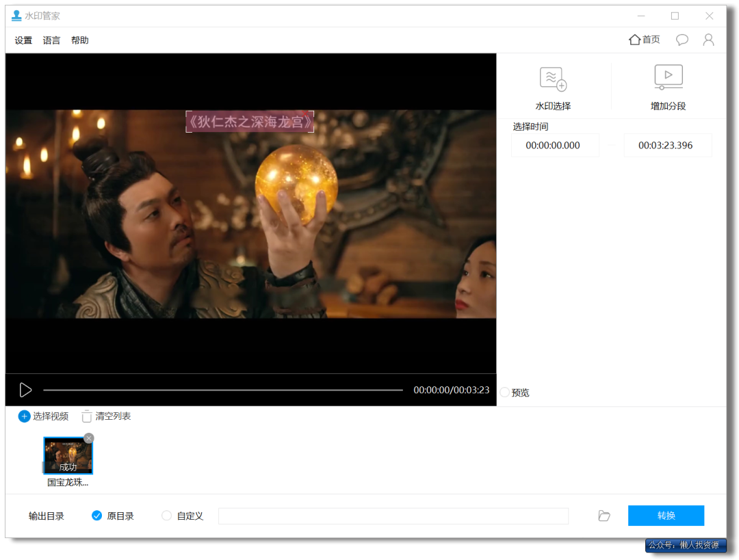Click the playback time 00:00:00/00:03:23
Image resolution: width=739 pixels, height=560 pixels.
[x=451, y=390]
